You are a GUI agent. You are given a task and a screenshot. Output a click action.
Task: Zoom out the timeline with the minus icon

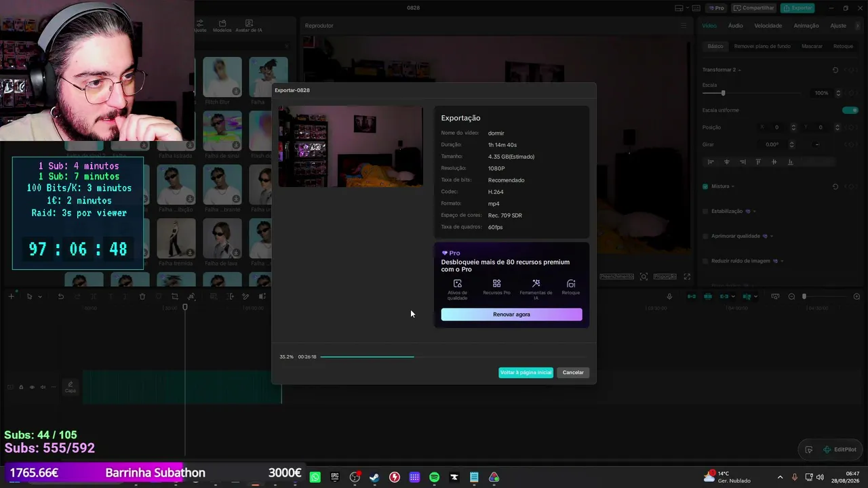pos(791,296)
